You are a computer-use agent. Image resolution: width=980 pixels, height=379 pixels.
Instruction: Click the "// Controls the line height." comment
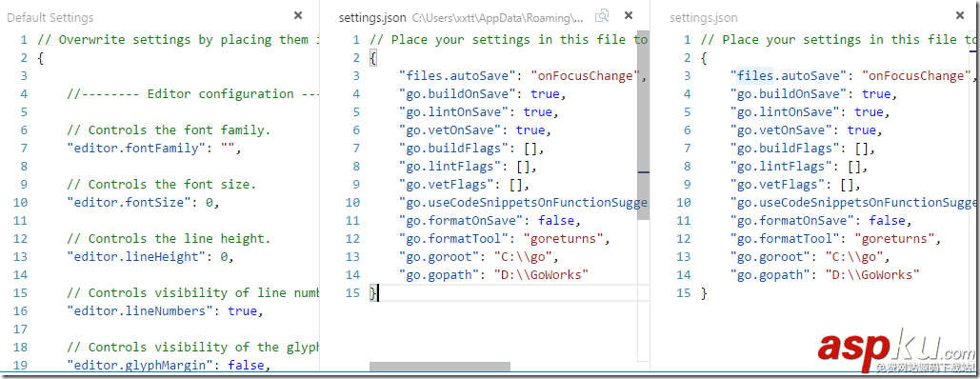pyautogui.click(x=169, y=240)
